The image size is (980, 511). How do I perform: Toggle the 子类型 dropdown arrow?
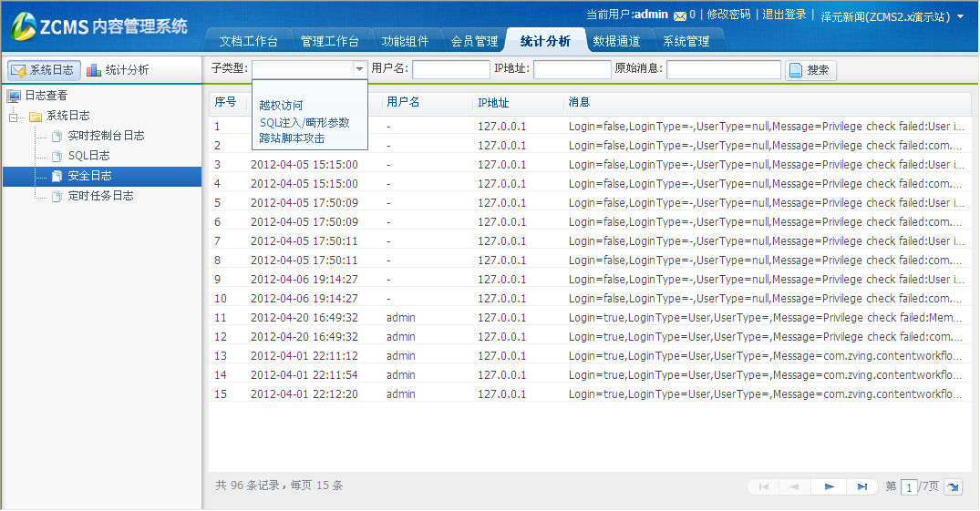click(359, 69)
